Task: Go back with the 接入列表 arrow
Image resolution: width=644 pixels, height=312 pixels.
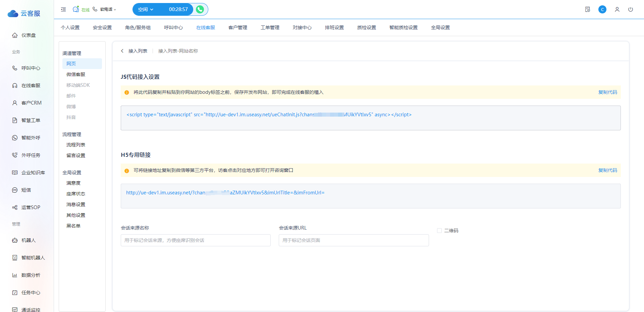Action: click(122, 51)
